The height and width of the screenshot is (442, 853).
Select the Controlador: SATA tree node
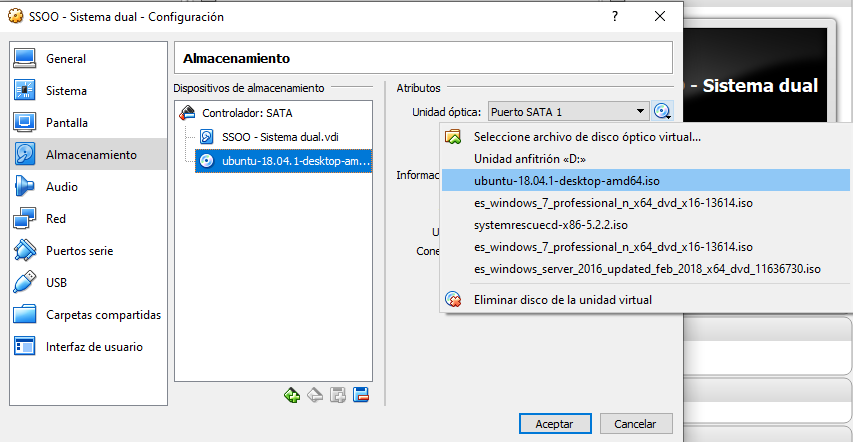[x=246, y=113]
